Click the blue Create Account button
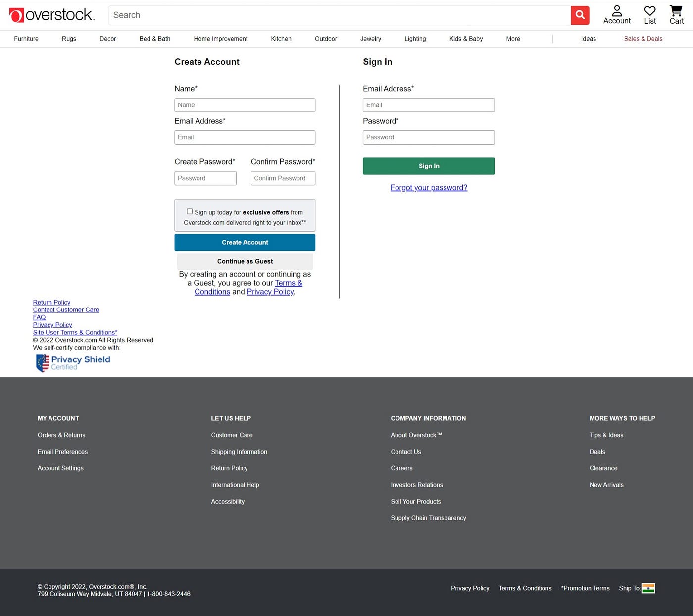The image size is (693, 616). coord(245,242)
